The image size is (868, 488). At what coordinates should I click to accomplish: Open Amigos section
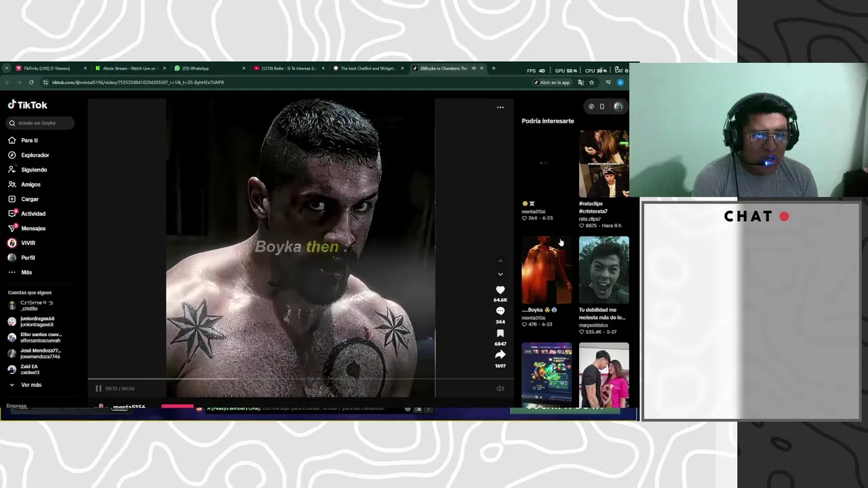pyautogui.click(x=24, y=184)
